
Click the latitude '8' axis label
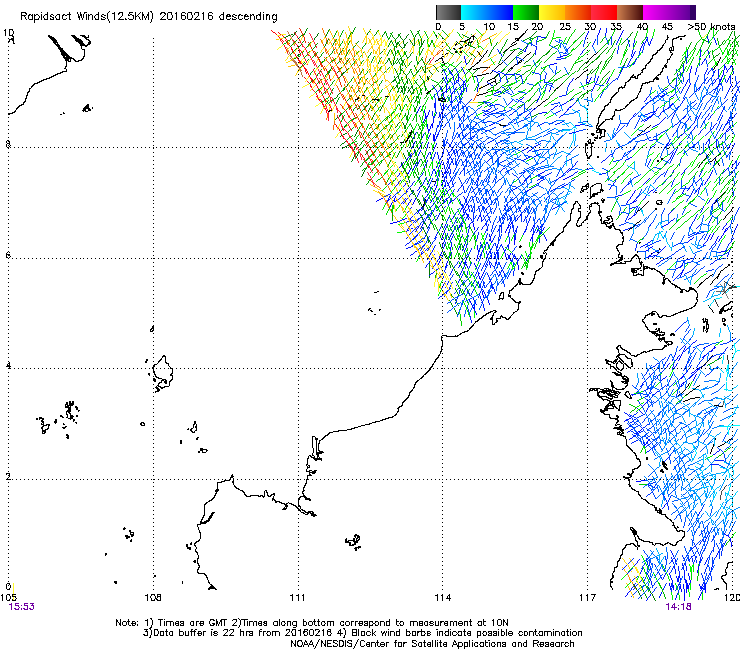8,144
